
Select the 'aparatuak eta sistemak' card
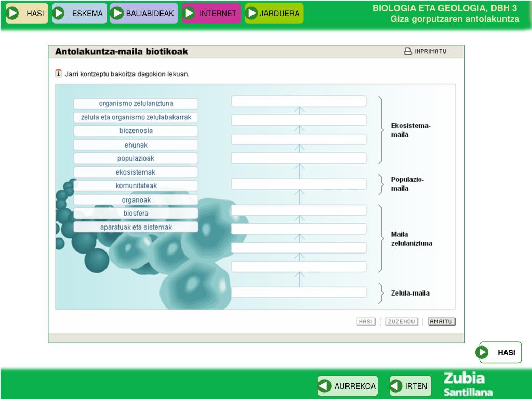coord(136,227)
